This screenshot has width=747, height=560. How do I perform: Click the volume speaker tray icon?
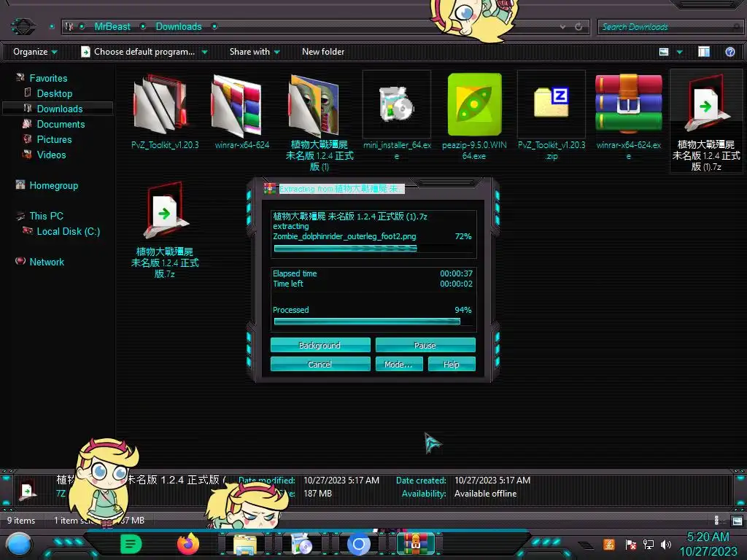(665, 544)
